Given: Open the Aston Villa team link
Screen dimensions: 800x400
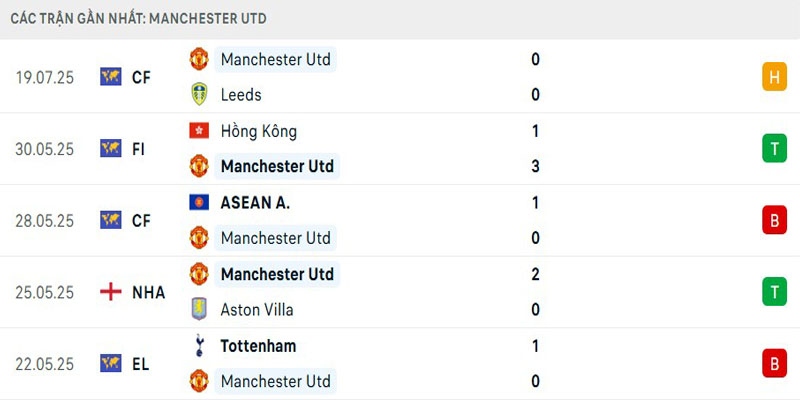Looking at the screenshot, I should pos(257,310).
